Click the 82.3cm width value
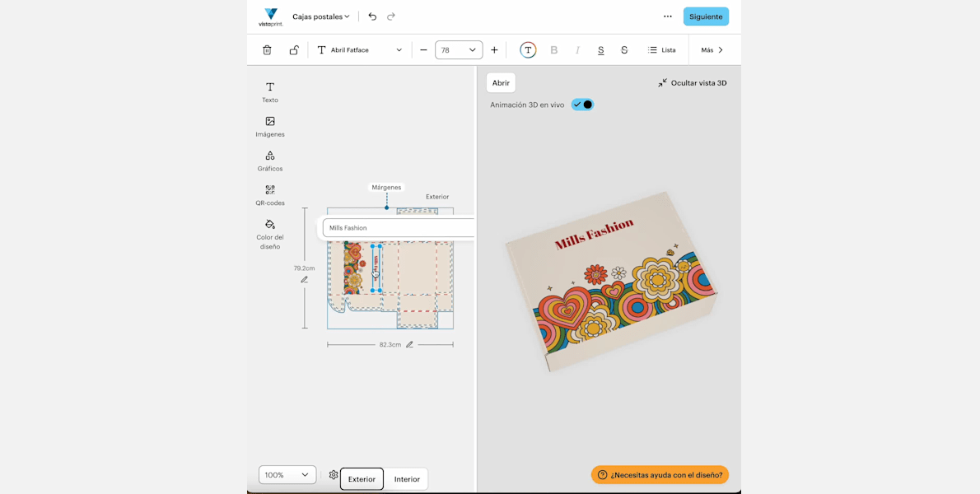The image size is (980, 494). coord(390,344)
